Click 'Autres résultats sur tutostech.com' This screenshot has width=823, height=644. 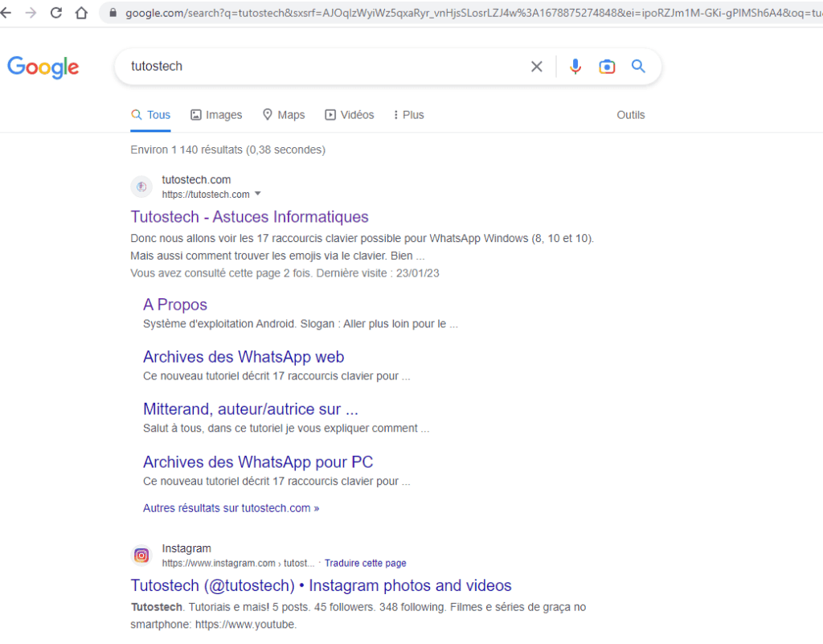(x=231, y=507)
